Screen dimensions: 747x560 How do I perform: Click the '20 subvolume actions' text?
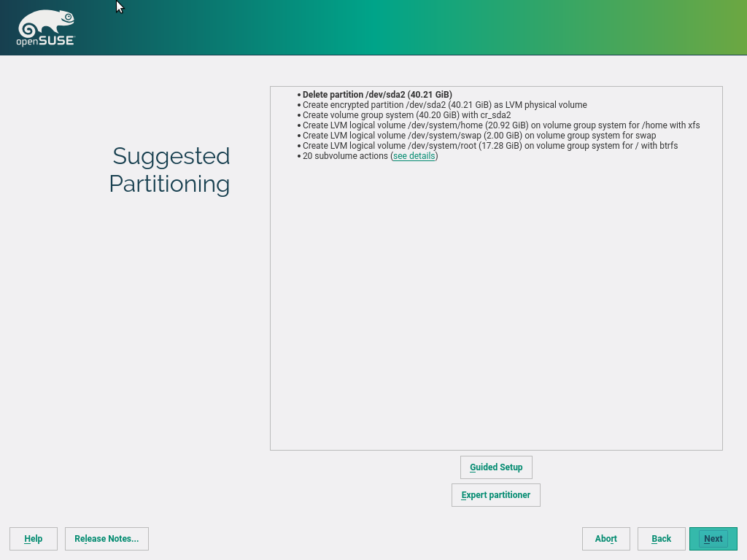345,156
